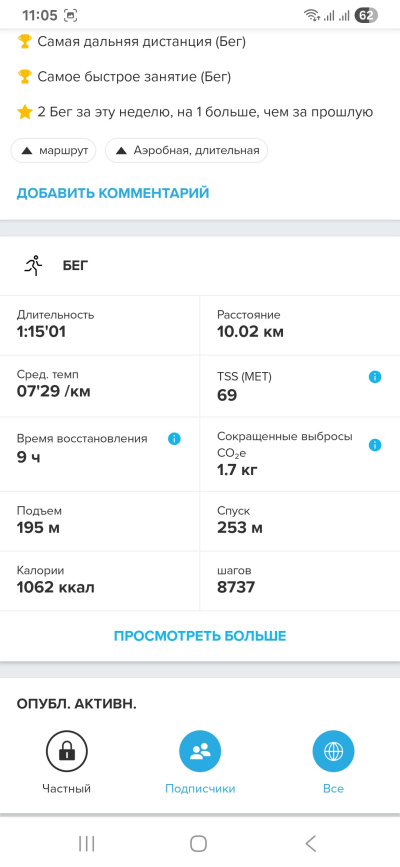Expand the маршрут tag chip

pyautogui.click(x=53, y=150)
